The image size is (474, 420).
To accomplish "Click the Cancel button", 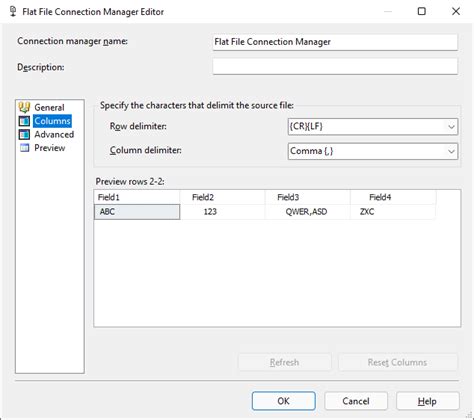I will (x=356, y=401).
